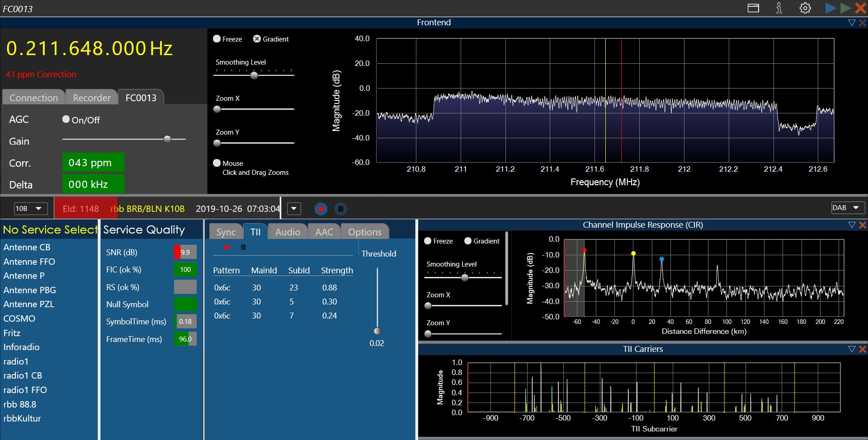
Task: Switch to the Audio tab
Action: (288, 232)
